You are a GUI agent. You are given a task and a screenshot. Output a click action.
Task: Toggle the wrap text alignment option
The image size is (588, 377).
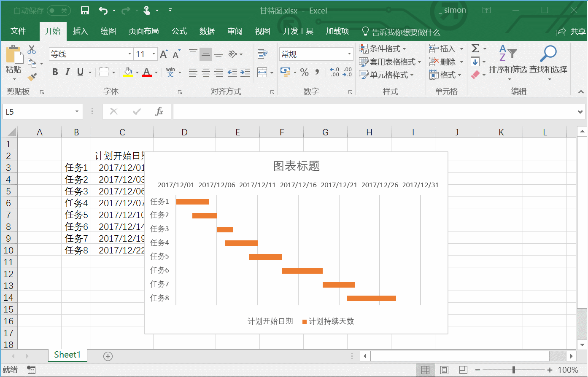coord(262,54)
